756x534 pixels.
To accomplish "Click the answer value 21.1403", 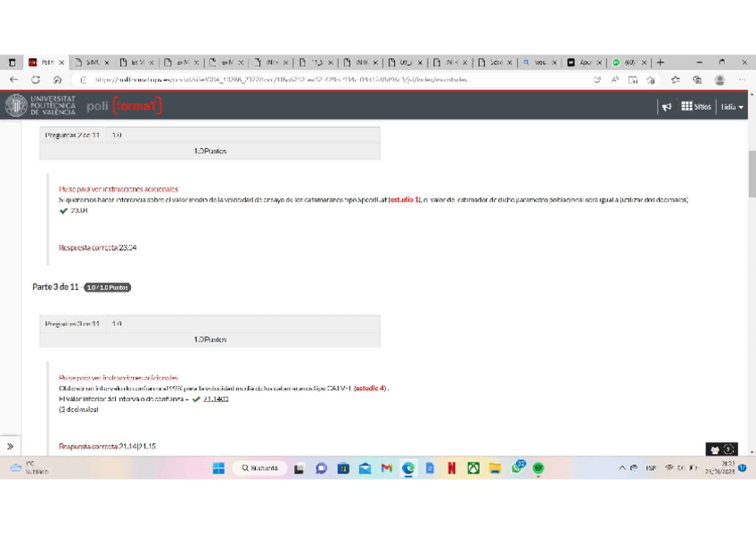I will click(x=216, y=398).
